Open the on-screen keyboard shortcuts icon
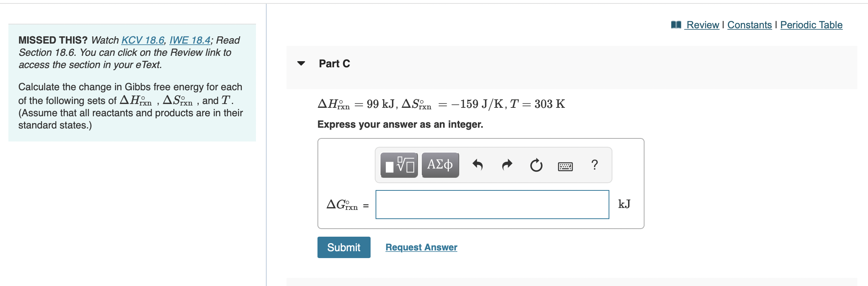Screen dimensions: 868x286 tap(565, 164)
